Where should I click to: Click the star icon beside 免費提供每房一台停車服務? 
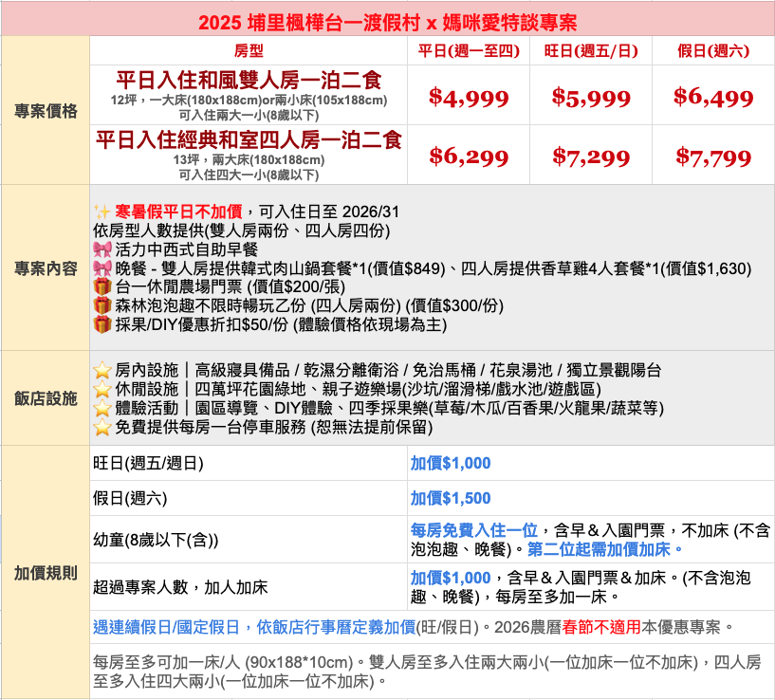[102, 428]
